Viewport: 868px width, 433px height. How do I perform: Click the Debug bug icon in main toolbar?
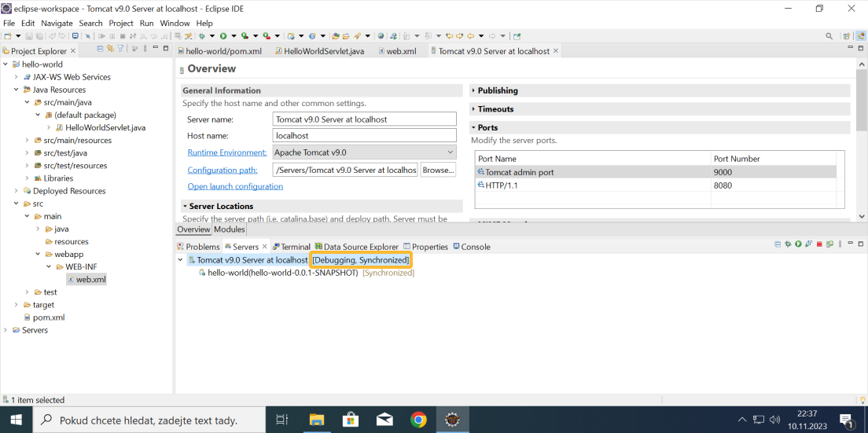point(202,36)
